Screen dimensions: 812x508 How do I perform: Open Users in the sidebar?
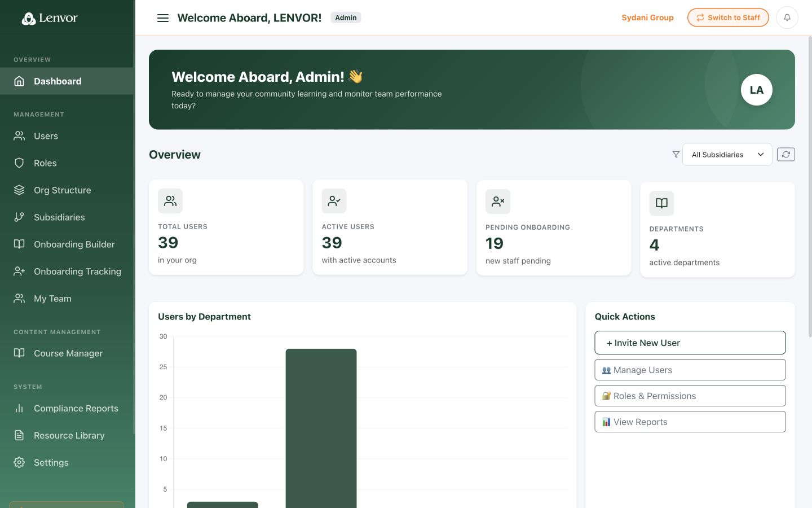pyautogui.click(x=67, y=136)
